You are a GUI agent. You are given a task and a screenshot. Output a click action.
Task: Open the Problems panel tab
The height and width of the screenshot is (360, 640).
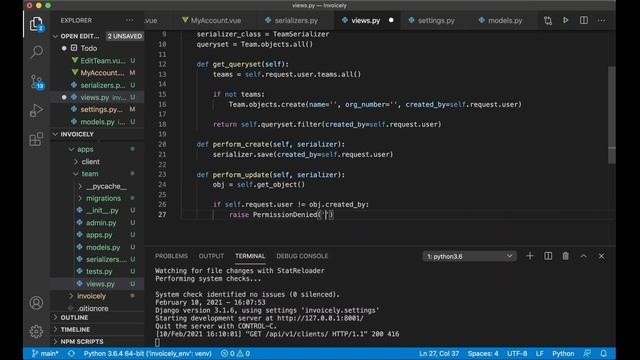click(171, 256)
